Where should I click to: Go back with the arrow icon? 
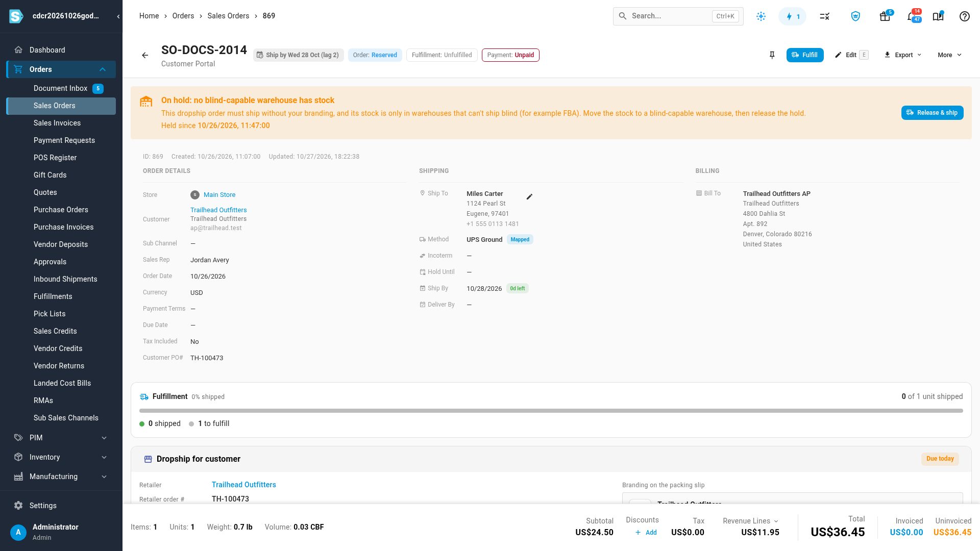[x=145, y=55]
